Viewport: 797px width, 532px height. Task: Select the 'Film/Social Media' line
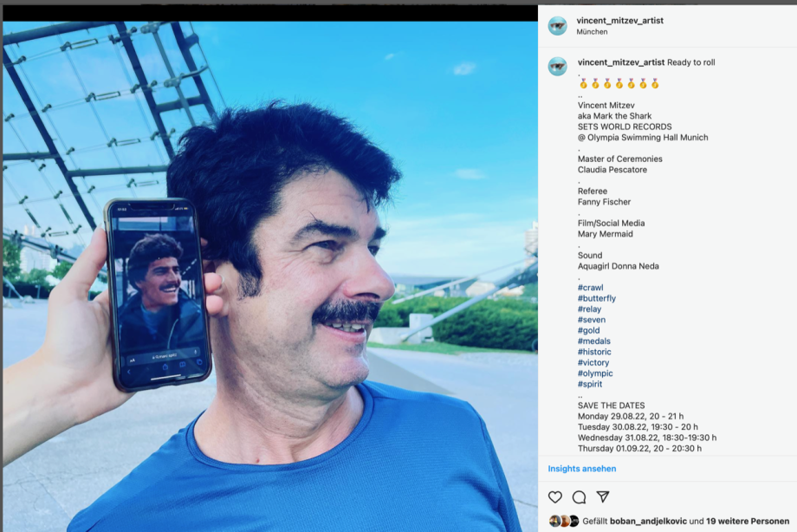click(x=611, y=223)
